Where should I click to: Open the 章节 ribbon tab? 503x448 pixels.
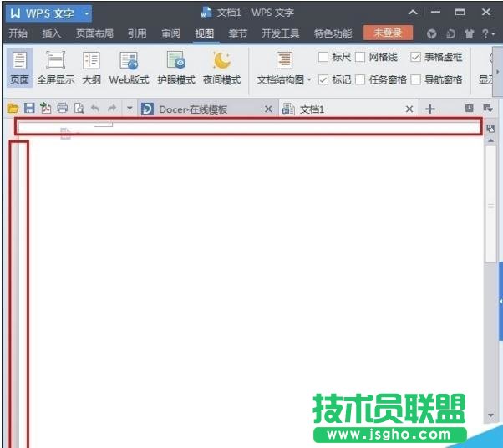(x=237, y=33)
